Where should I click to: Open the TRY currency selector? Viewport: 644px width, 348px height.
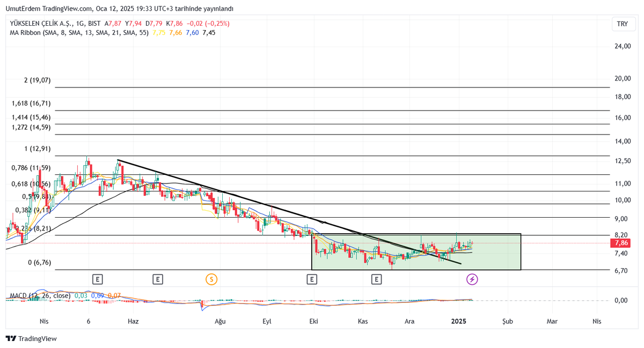(x=623, y=24)
